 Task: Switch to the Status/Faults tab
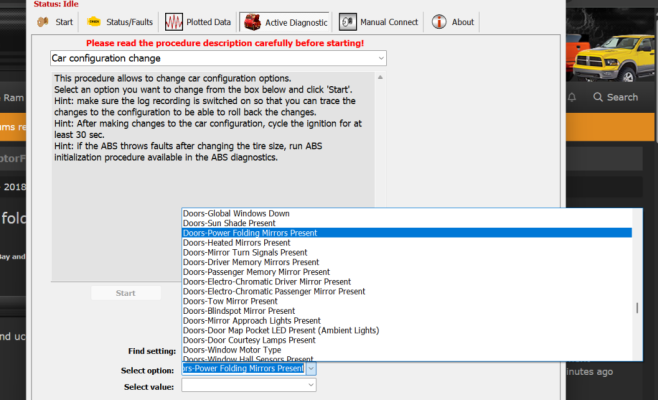pos(120,22)
